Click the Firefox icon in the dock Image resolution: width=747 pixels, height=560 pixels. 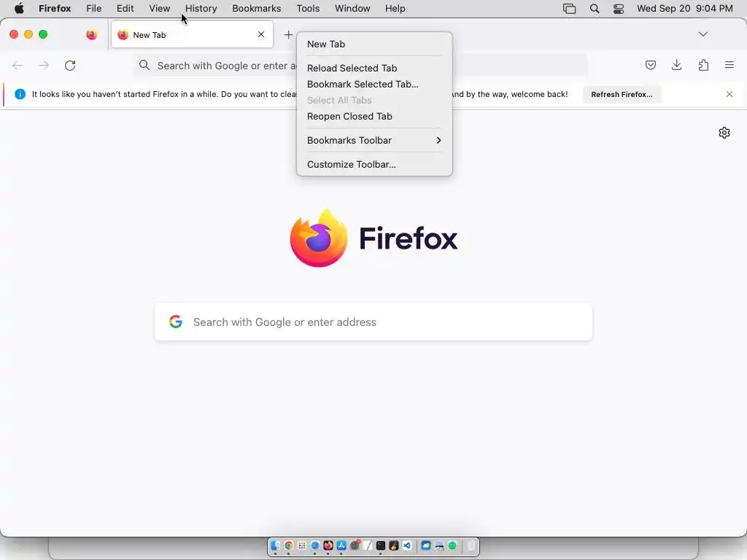[x=328, y=545]
